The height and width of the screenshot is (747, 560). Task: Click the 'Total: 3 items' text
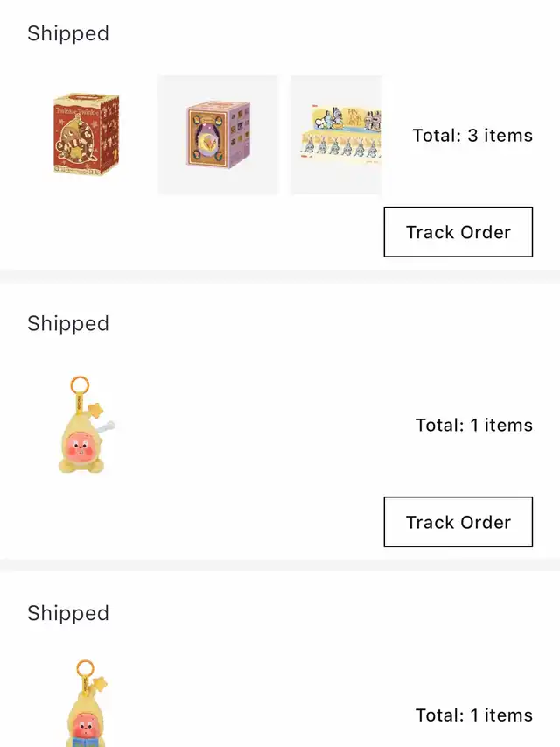coord(472,136)
